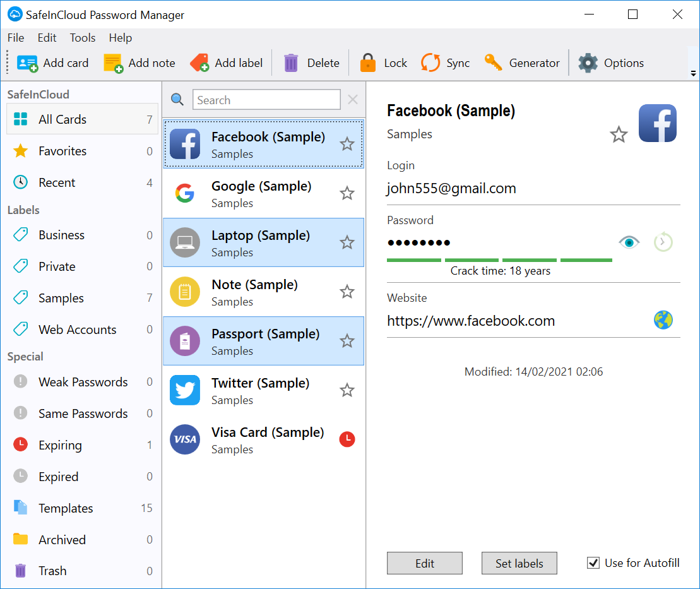Click the Lock padlock icon
This screenshot has width=700, height=589.
click(x=368, y=63)
